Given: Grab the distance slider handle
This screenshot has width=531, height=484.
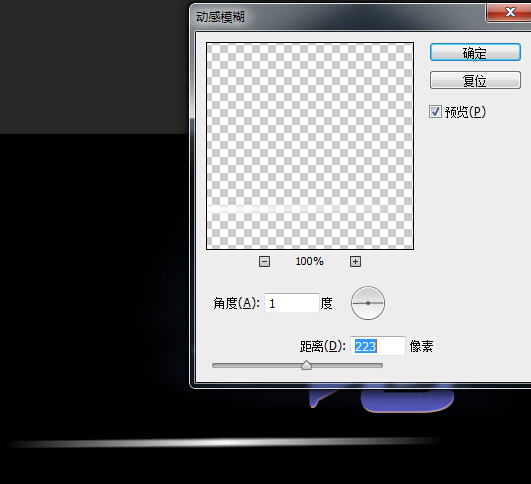Looking at the screenshot, I should click(306, 365).
